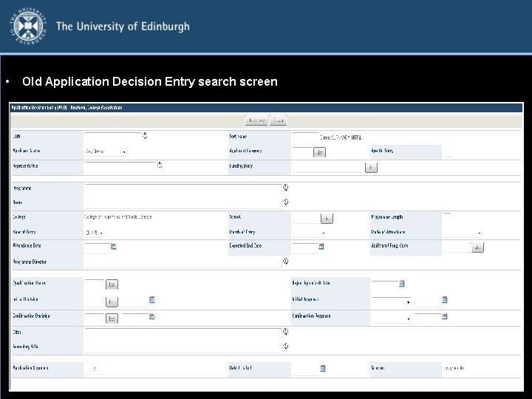The width and height of the screenshot is (532, 399).
Task: Click the left button in the top toolbar
Action: click(x=256, y=120)
